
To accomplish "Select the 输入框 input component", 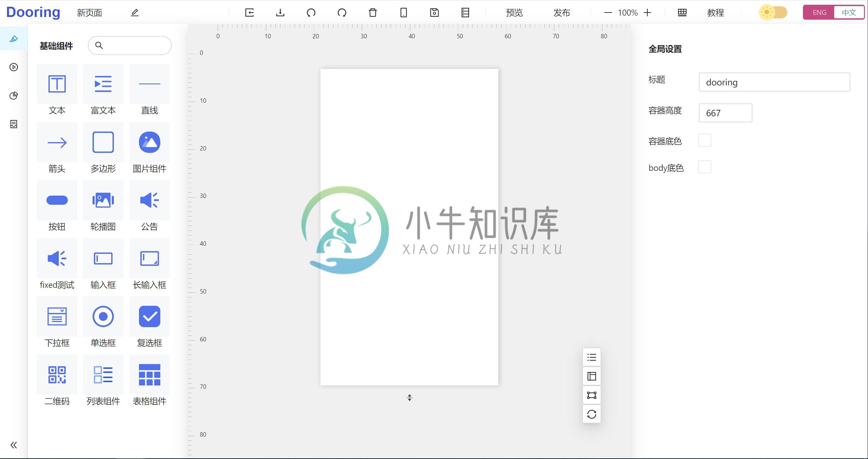I will click(x=103, y=264).
